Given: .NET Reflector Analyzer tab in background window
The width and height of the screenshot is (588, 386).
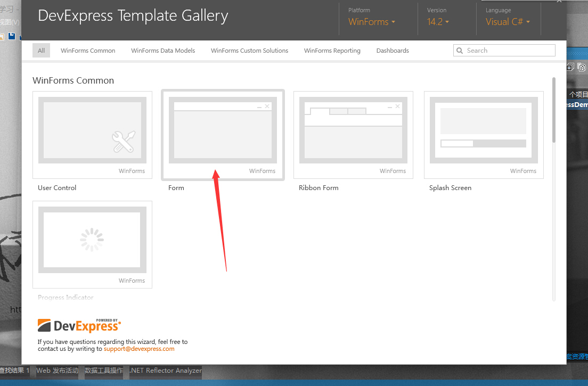Looking at the screenshot, I should 166,370.
